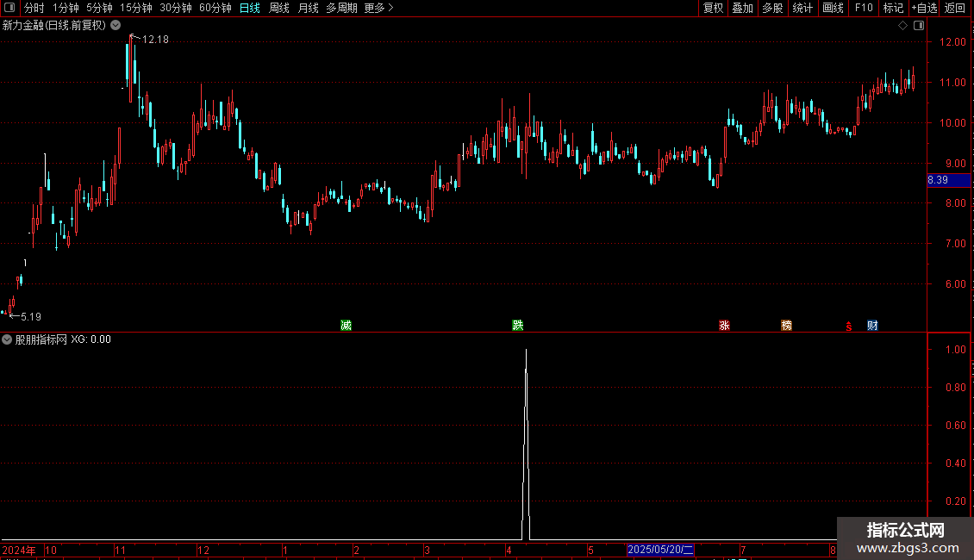
Task: Switch to 日线 daily chart
Action: [x=250, y=8]
